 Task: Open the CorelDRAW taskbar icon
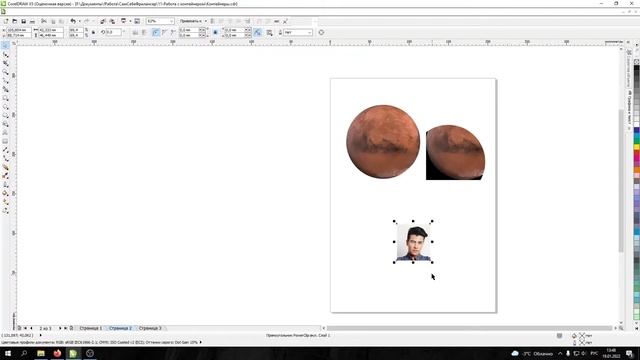(x=73, y=353)
